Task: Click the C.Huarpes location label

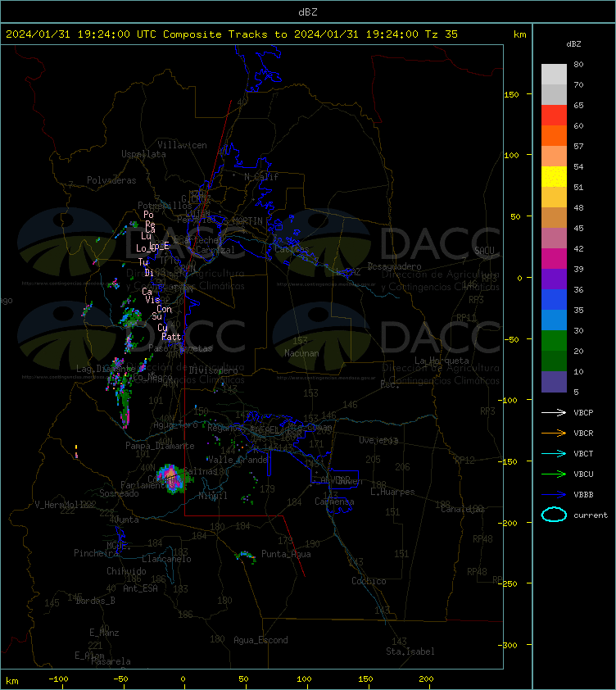Action: click(392, 492)
